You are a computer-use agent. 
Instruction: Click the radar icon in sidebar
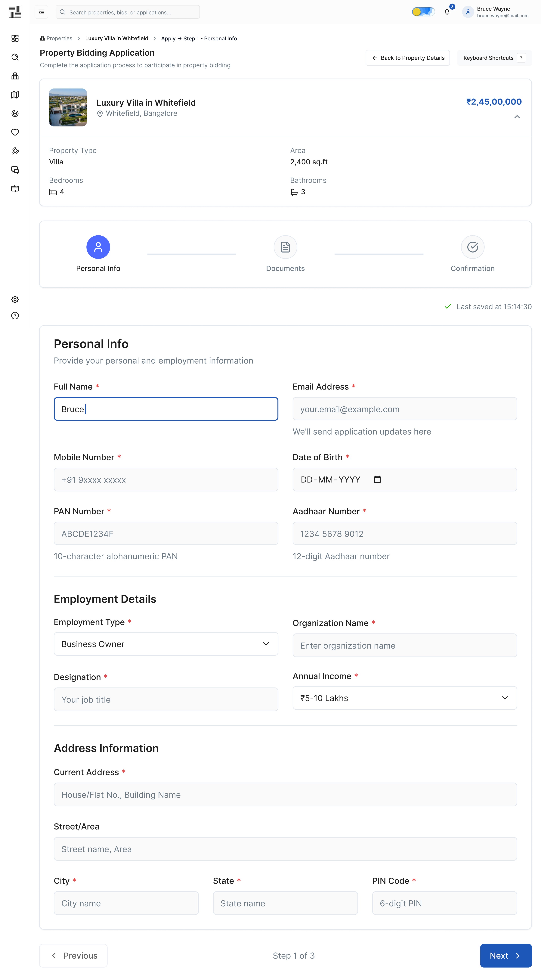(15, 113)
